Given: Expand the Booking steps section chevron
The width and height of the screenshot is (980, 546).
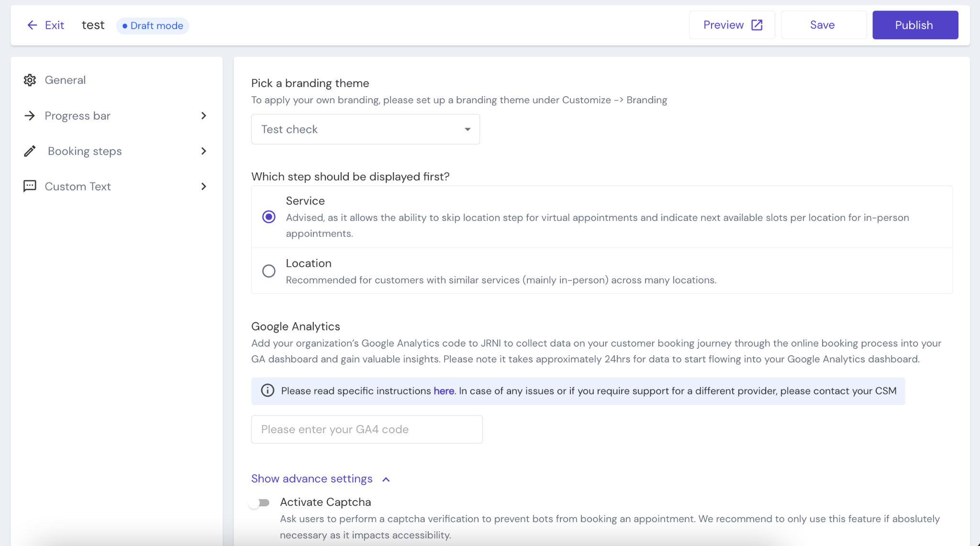Looking at the screenshot, I should pos(204,151).
